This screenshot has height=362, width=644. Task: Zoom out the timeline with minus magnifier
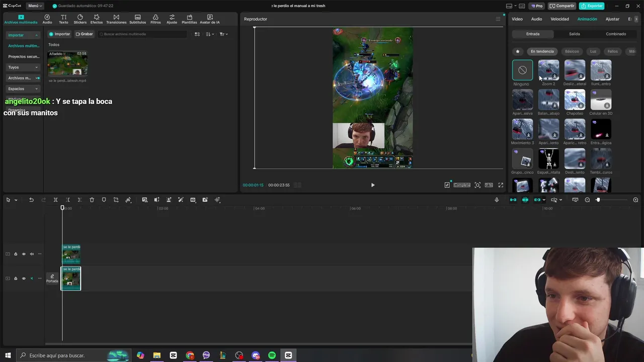click(x=587, y=200)
